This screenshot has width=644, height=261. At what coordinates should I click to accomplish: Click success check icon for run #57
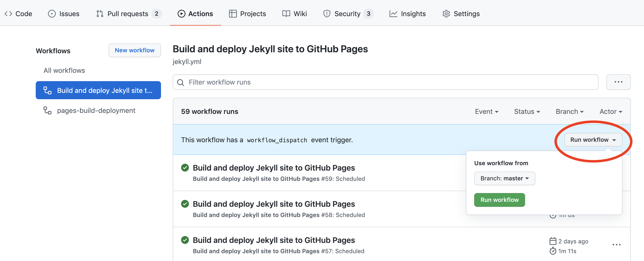[185, 240]
